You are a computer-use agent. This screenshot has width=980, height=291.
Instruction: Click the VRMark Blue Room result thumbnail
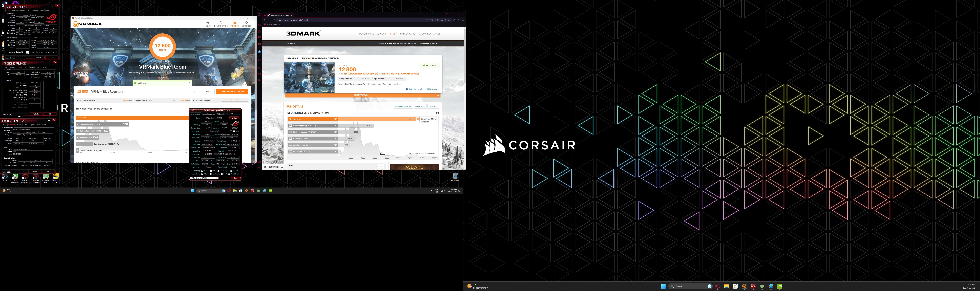309,78
